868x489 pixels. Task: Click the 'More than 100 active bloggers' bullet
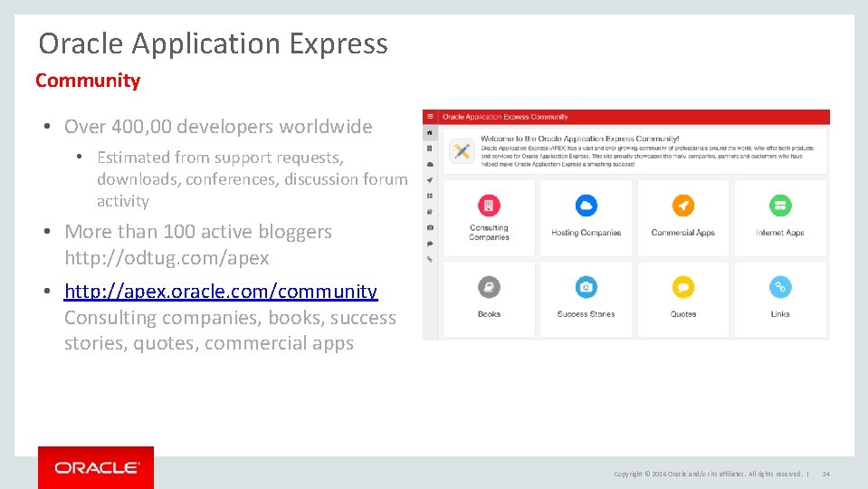point(198,231)
